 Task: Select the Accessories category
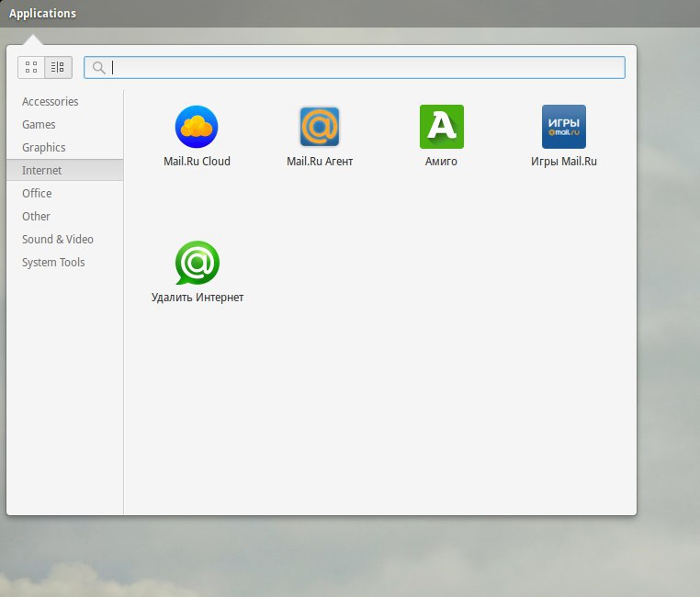click(64, 102)
